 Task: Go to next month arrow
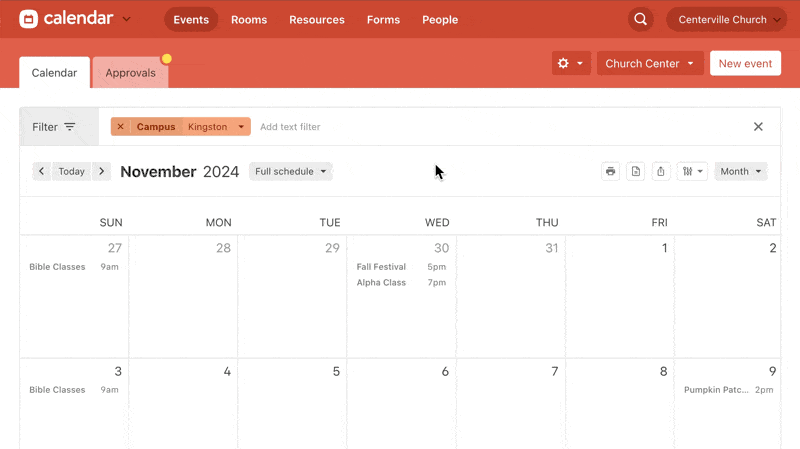(102, 171)
